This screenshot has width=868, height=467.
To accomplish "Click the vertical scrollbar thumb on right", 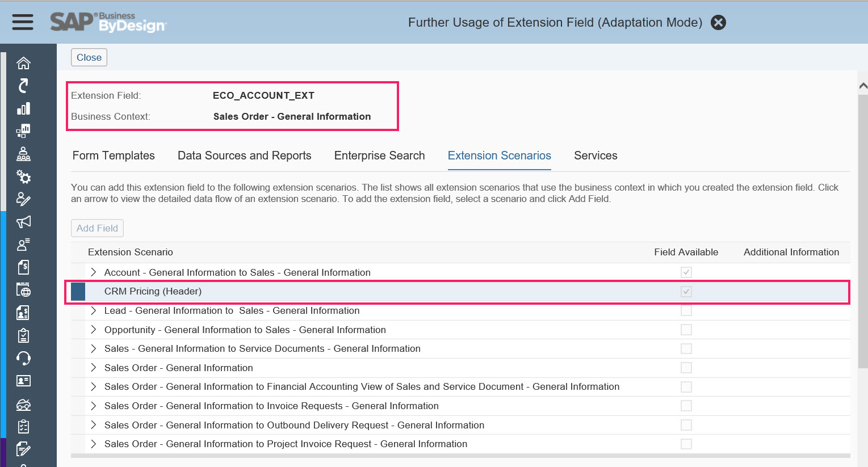I will tap(863, 232).
